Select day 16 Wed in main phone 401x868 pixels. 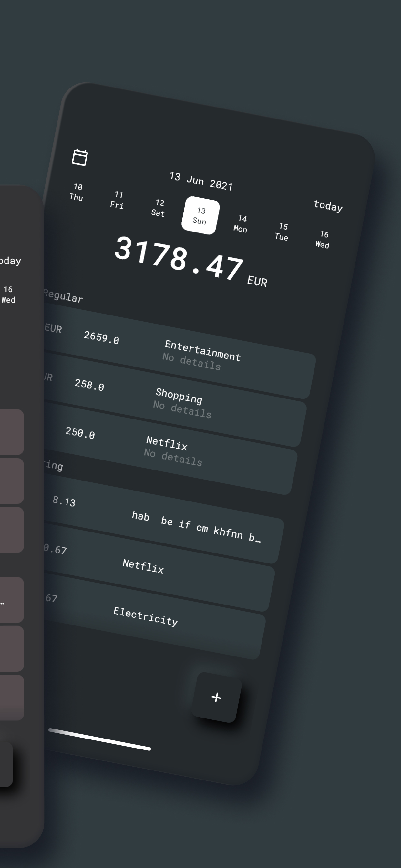pyautogui.click(x=323, y=240)
